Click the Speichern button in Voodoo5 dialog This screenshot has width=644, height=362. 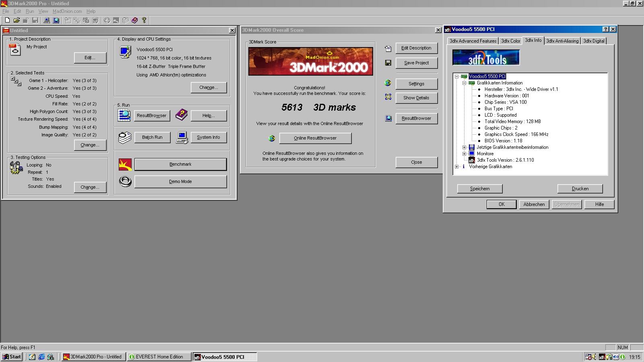[480, 189]
